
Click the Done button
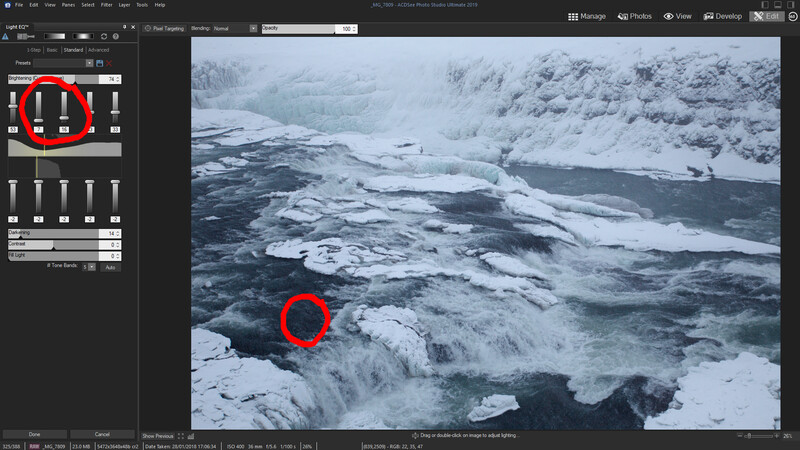point(34,434)
